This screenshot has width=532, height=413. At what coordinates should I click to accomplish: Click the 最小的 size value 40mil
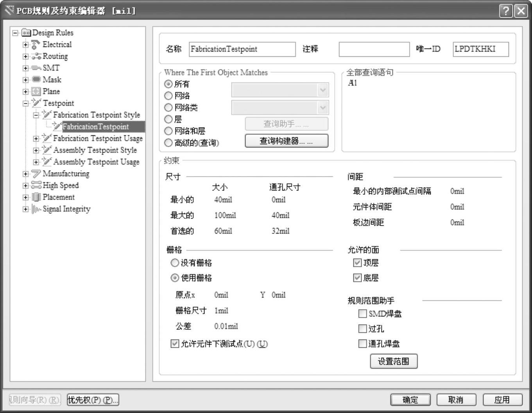(223, 200)
